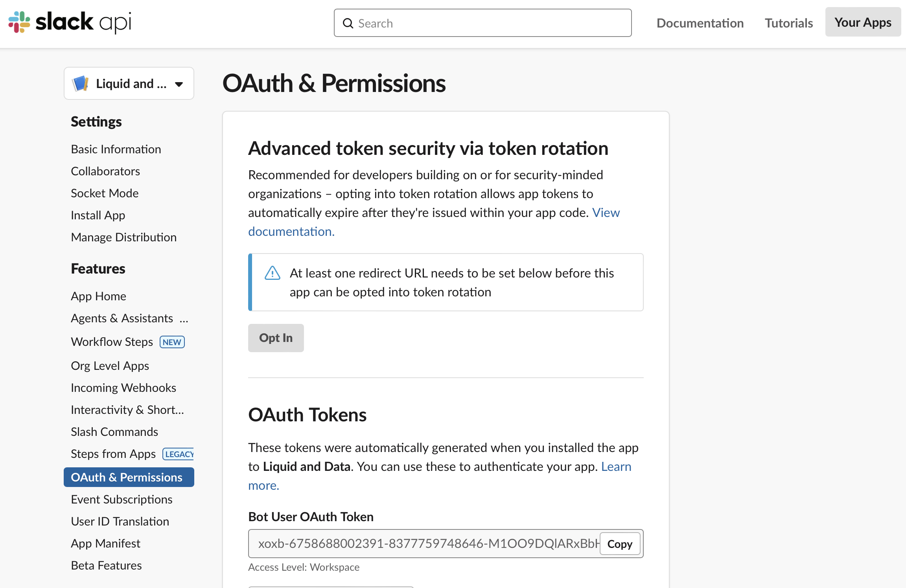Expand the truncated Agents & Assistants item
The width and height of the screenshot is (906, 588).
(184, 318)
